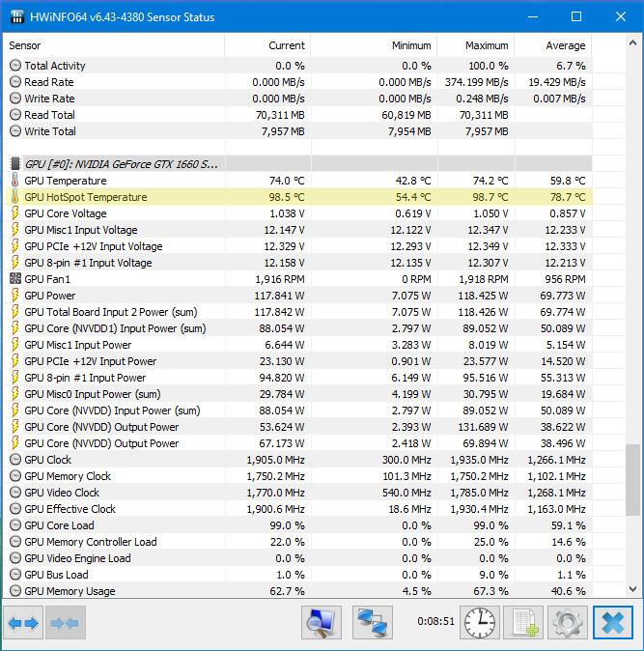The width and height of the screenshot is (644, 651).
Task: Select the Read Total row label
Action: point(49,115)
